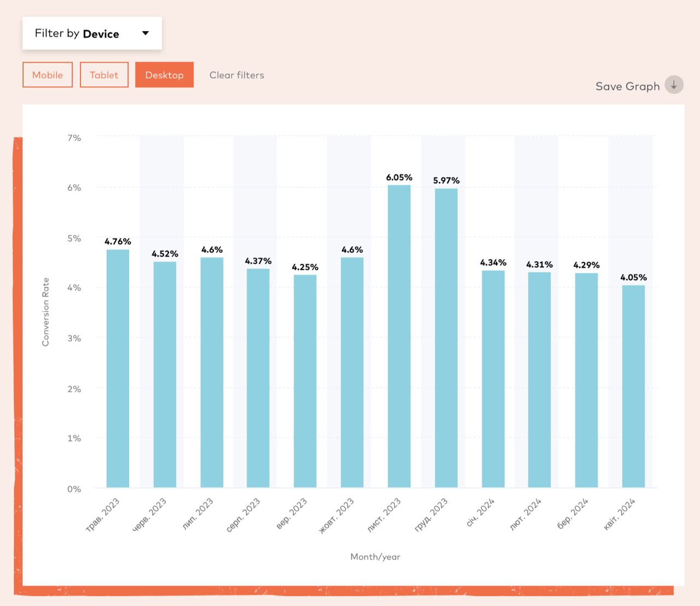Select the бер. 2024 bar at 4.29%
The width and height of the screenshot is (700, 606).
coord(586,380)
